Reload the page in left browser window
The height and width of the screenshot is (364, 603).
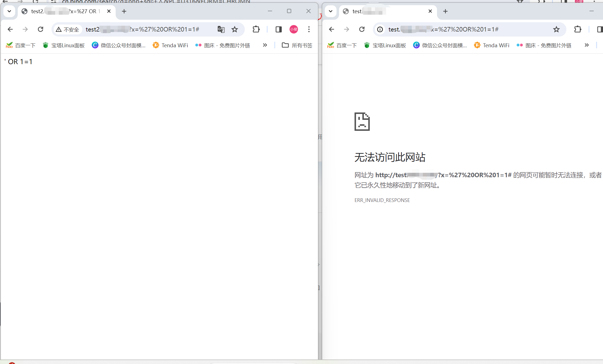tap(41, 29)
